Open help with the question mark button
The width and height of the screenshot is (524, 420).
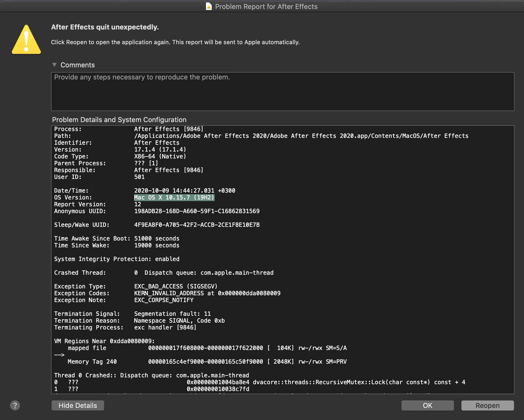pos(15,406)
